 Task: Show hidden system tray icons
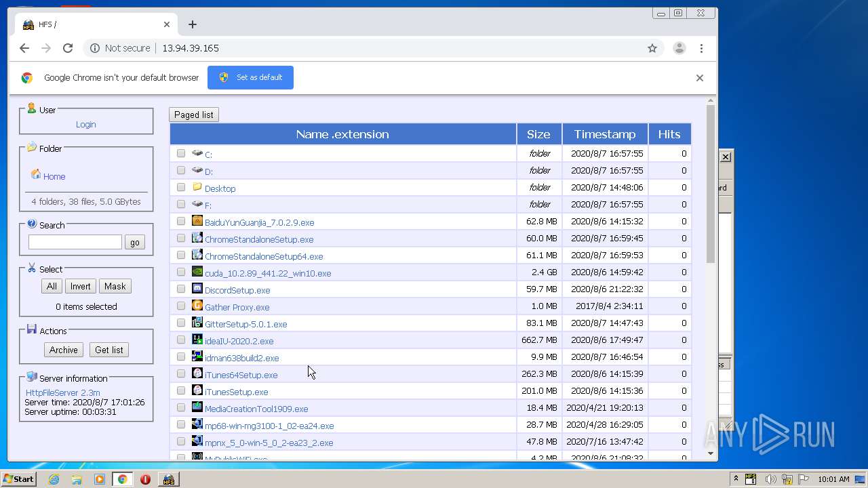point(736,479)
